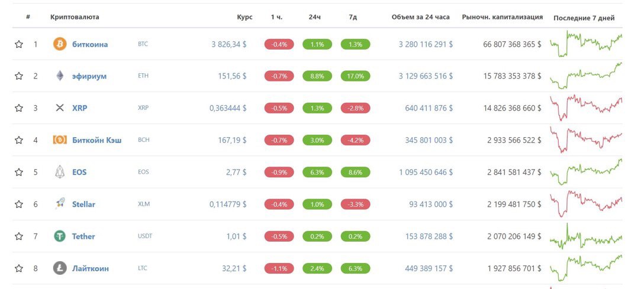Open the Лайткоин coin page link

[91, 268]
